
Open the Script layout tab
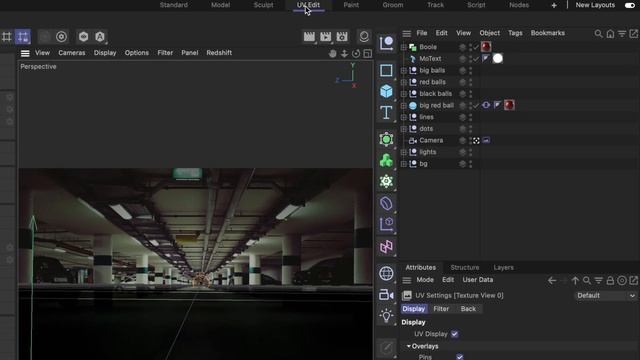(x=476, y=5)
